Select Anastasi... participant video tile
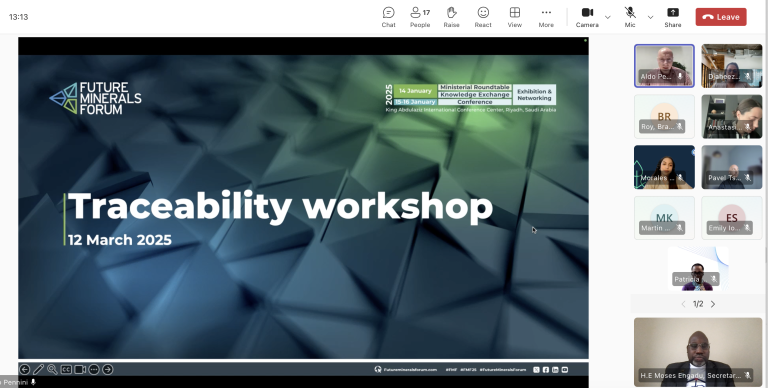The height and width of the screenshot is (388, 768). 732,117
